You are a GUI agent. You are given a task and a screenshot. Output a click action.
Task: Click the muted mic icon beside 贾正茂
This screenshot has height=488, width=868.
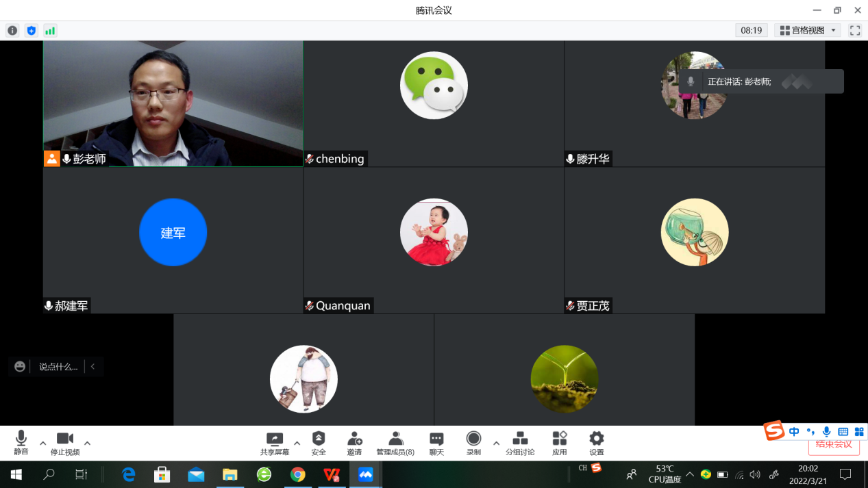tap(571, 306)
